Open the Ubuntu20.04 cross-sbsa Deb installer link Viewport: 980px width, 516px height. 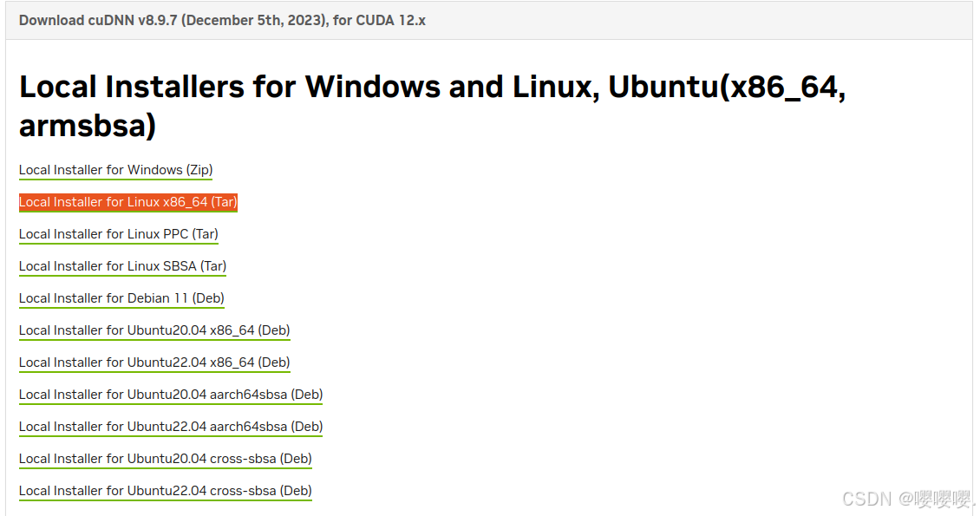(x=165, y=459)
